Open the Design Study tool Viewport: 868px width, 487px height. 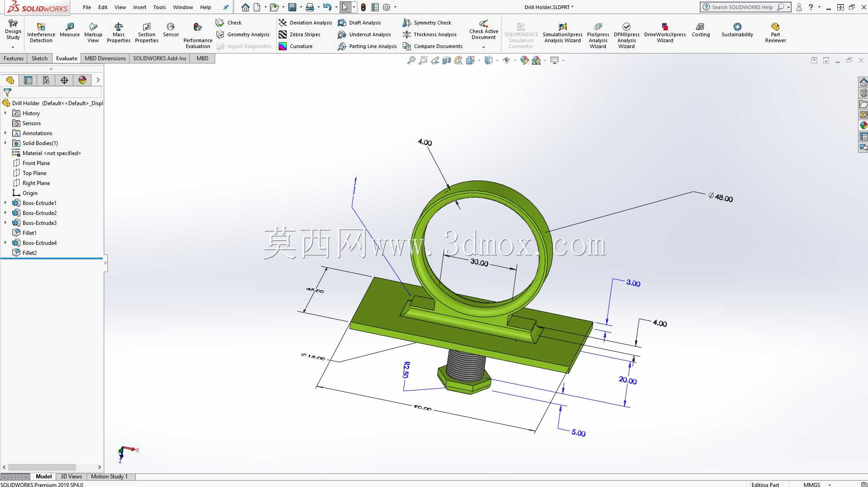[x=13, y=30]
